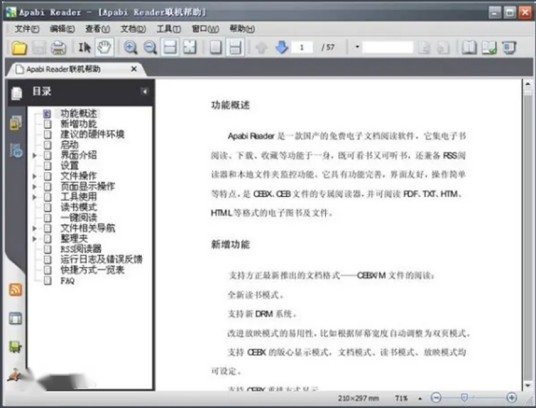The image size is (536, 408).
Task: Click the find-previous icon next to search box
Action: coord(424,47)
